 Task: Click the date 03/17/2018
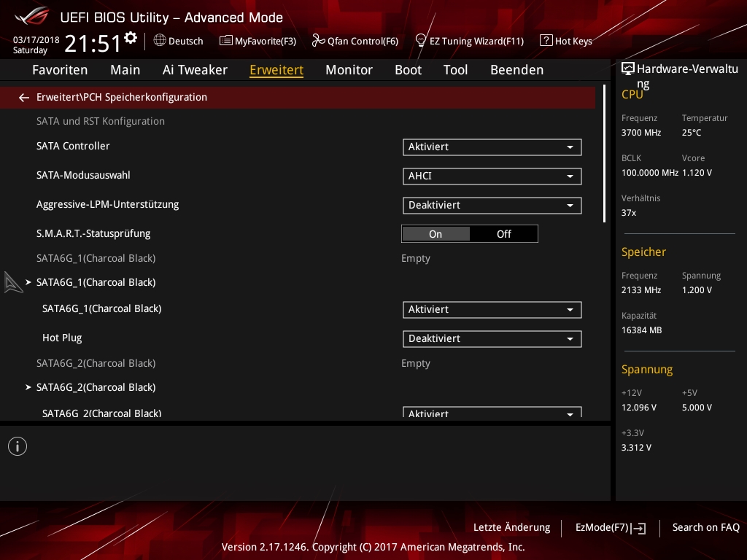36,40
